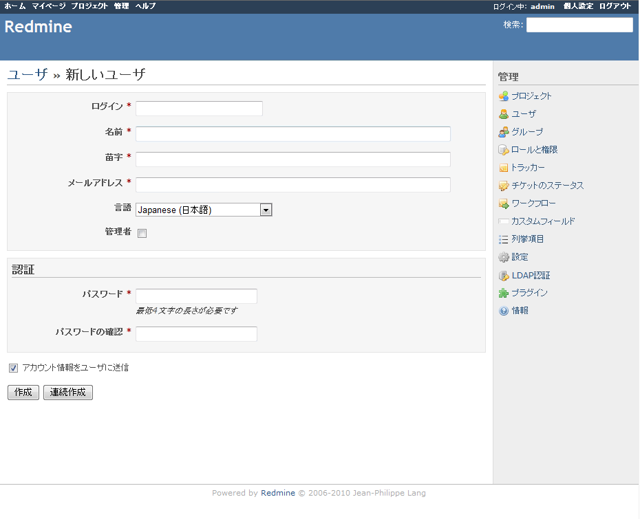Click the 最低4文字の長さが必要です hint text

point(187,311)
